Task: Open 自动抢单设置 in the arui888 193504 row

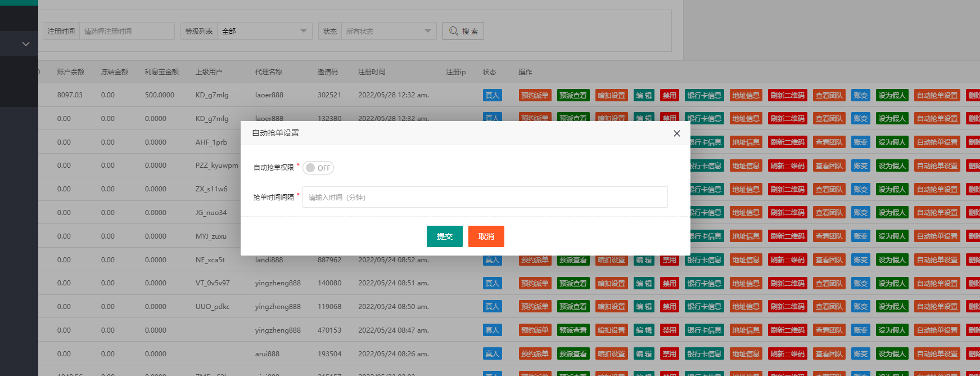Action: click(x=937, y=354)
